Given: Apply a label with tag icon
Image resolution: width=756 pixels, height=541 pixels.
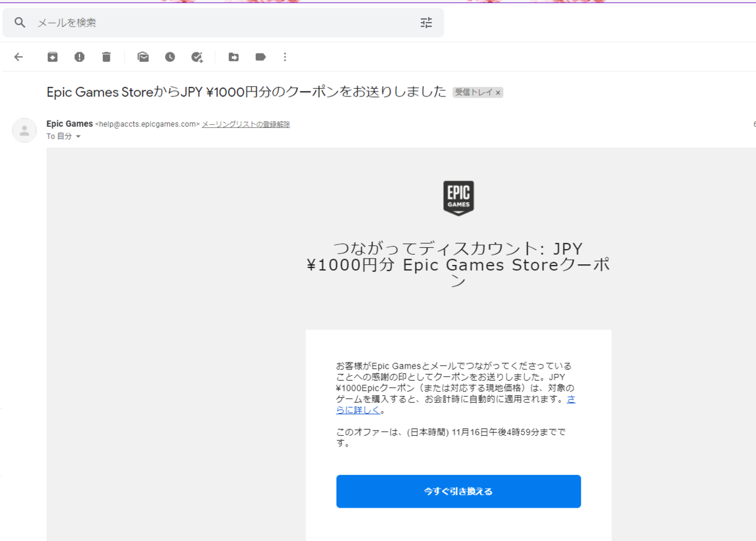Looking at the screenshot, I should [x=260, y=57].
